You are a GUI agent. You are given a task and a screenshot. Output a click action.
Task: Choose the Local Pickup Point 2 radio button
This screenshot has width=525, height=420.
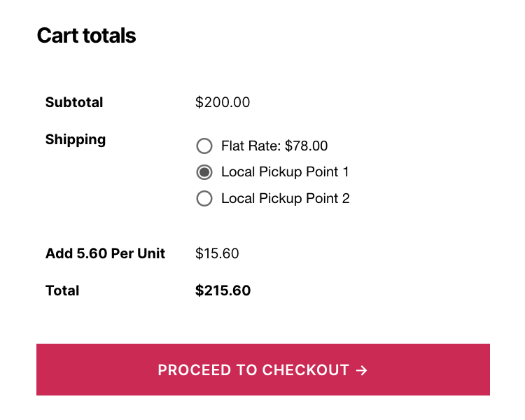[x=204, y=199]
